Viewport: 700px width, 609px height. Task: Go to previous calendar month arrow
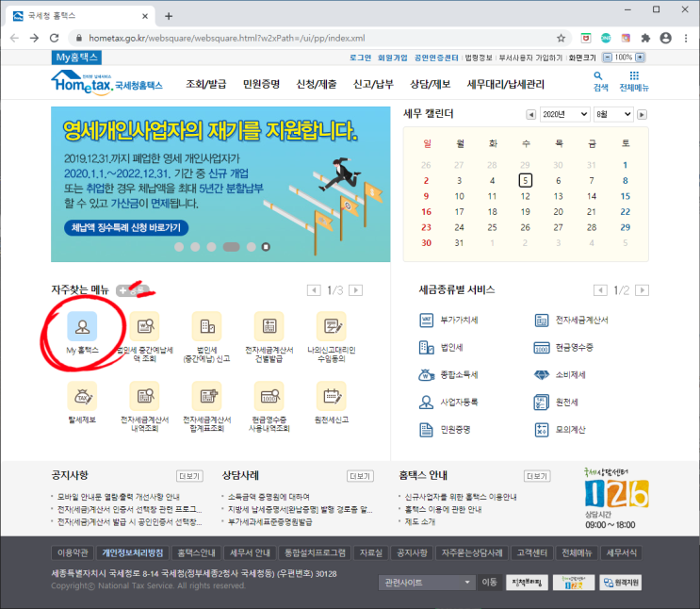[530, 115]
